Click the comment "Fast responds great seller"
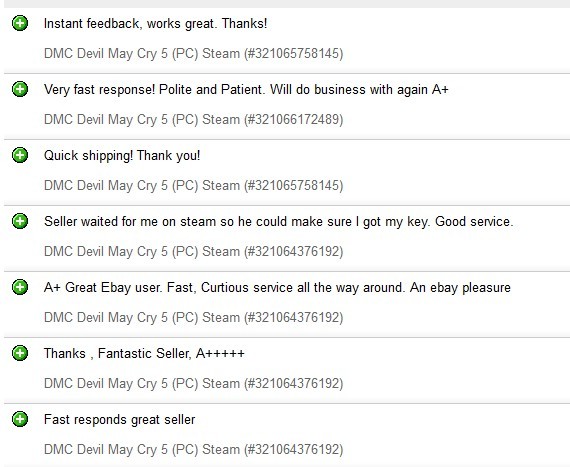This screenshot has width=570, height=467. click(119, 419)
